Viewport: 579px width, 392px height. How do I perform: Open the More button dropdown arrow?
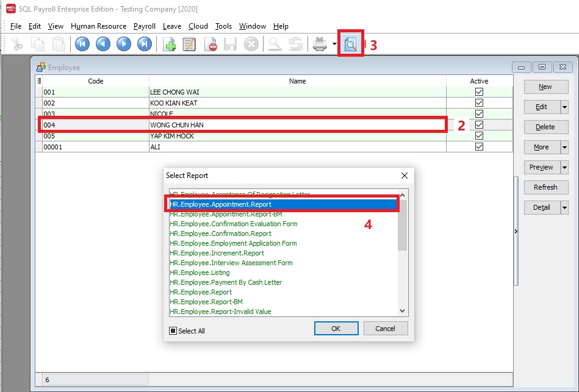point(564,148)
